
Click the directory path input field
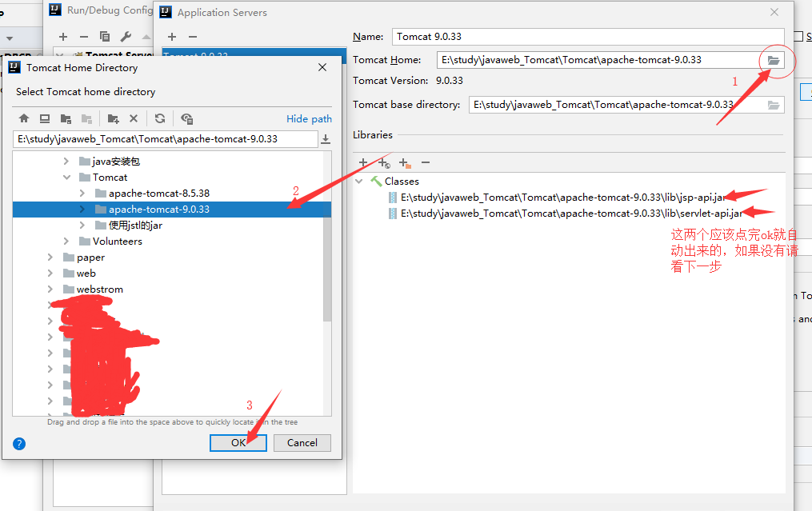click(165, 139)
